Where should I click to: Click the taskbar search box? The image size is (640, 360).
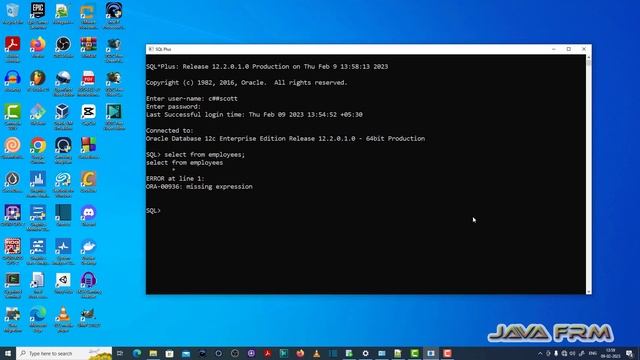point(64,353)
